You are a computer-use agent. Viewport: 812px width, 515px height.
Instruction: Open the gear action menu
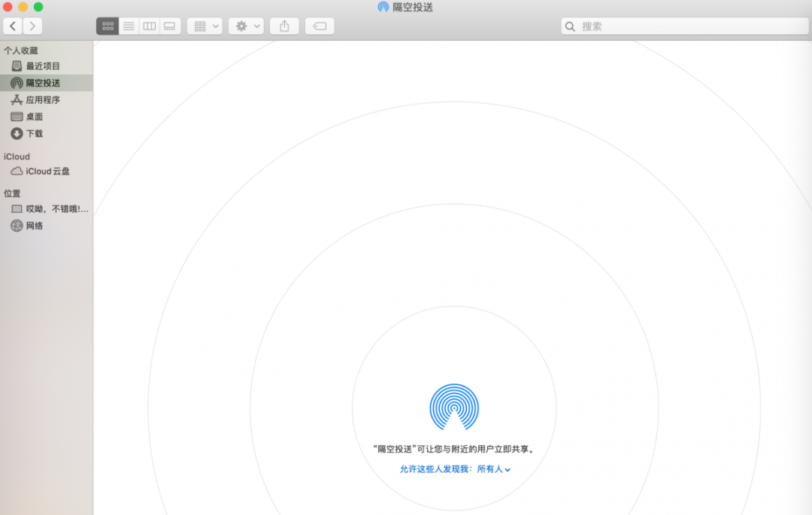247,26
